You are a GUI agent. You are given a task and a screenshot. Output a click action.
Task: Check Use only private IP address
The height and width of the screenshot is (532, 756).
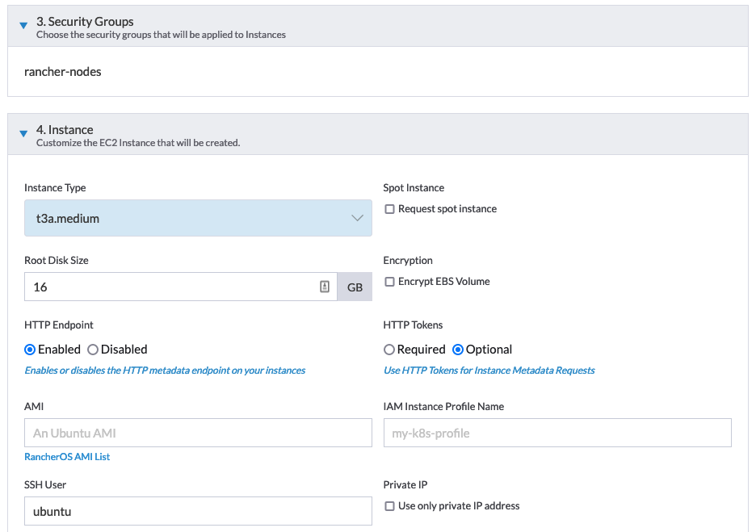pos(390,505)
